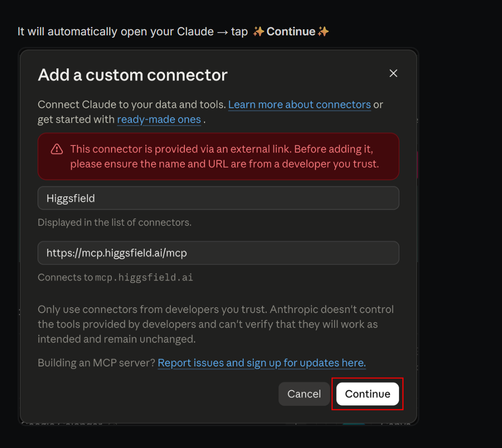The image size is (502, 448).
Task: Click the external link warning message text
Action: click(224, 157)
